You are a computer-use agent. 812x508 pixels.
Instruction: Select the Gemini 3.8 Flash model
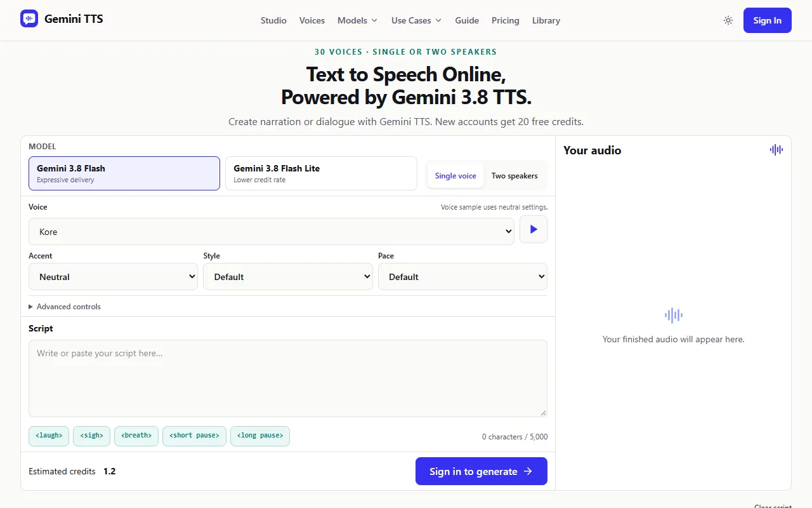click(124, 173)
